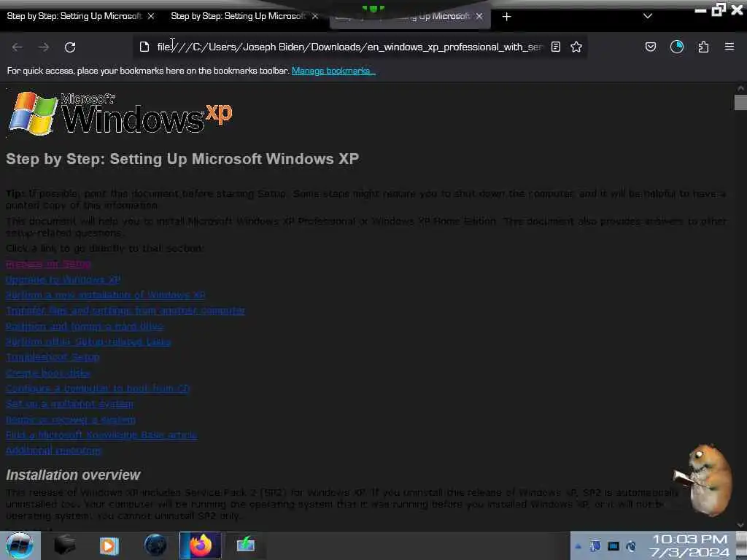Open Perform a new installation link
The width and height of the screenshot is (747, 560).
(105, 295)
